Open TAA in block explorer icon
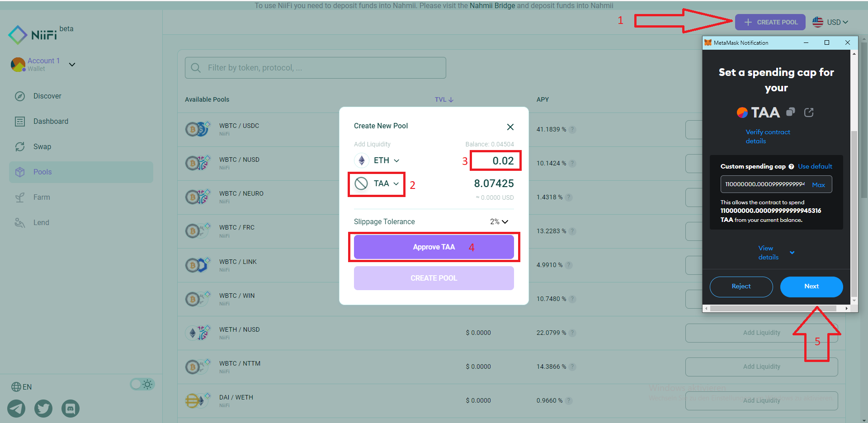This screenshot has width=868, height=423. [x=809, y=112]
